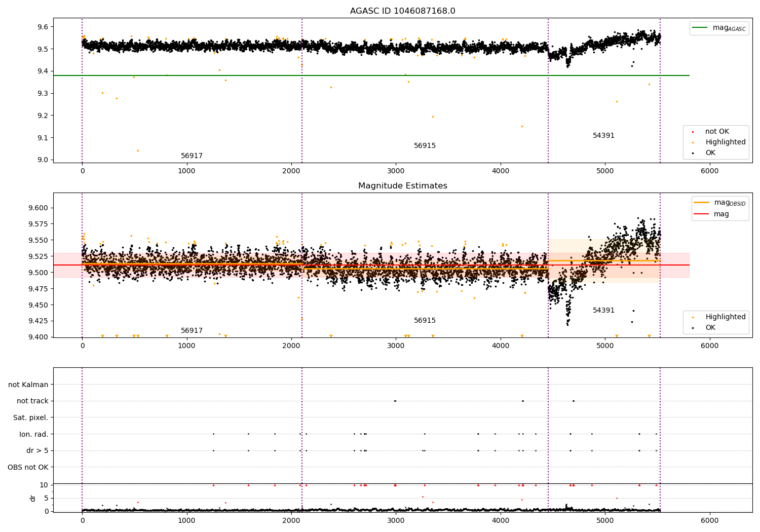Click "OK" legend entry in Magnitude Estimates plot
This screenshot has width=760, height=532.
[x=710, y=328]
